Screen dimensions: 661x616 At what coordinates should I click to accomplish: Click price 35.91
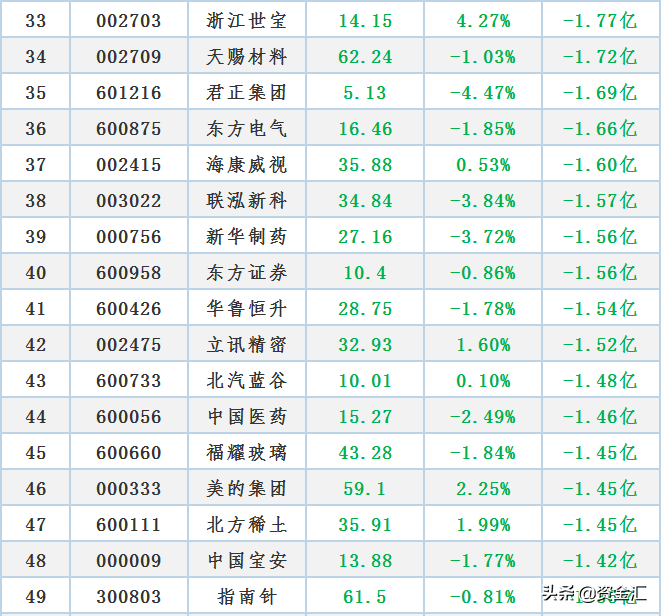[x=365, y=525]
